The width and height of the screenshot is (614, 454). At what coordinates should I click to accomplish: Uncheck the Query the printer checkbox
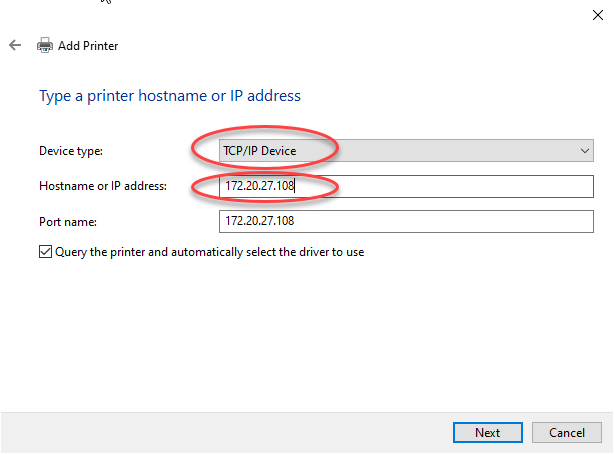45,252
